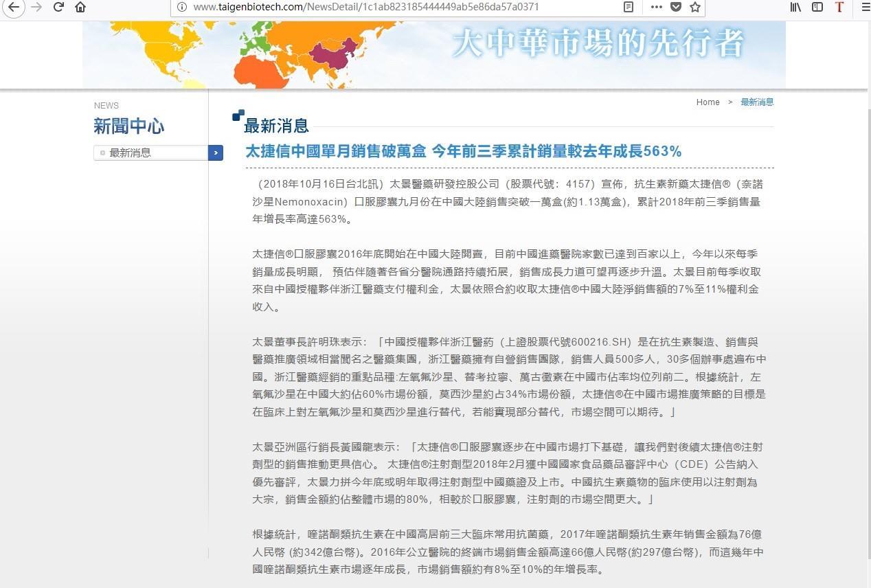
Task: Click the blue arrow beside sidebar 最新消息
Action: point(216,152)
